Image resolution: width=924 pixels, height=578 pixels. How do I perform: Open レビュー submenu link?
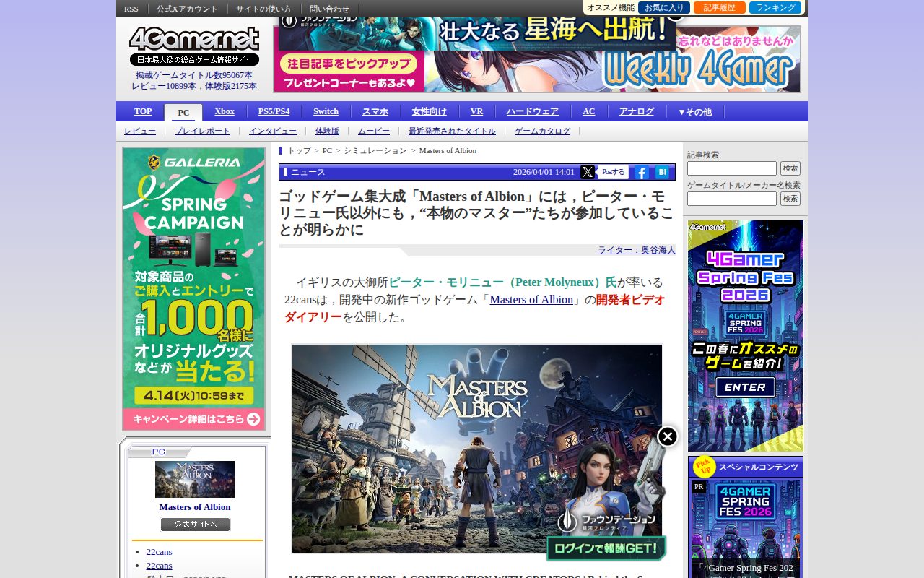(x=140, y=131)
